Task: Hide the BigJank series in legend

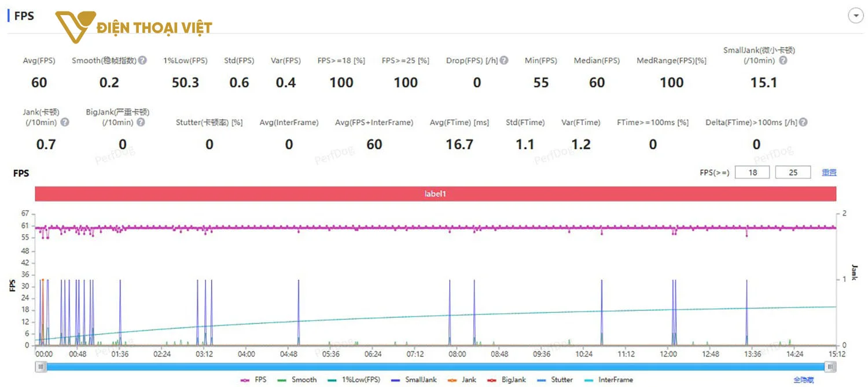Action: tap(506, 379)
